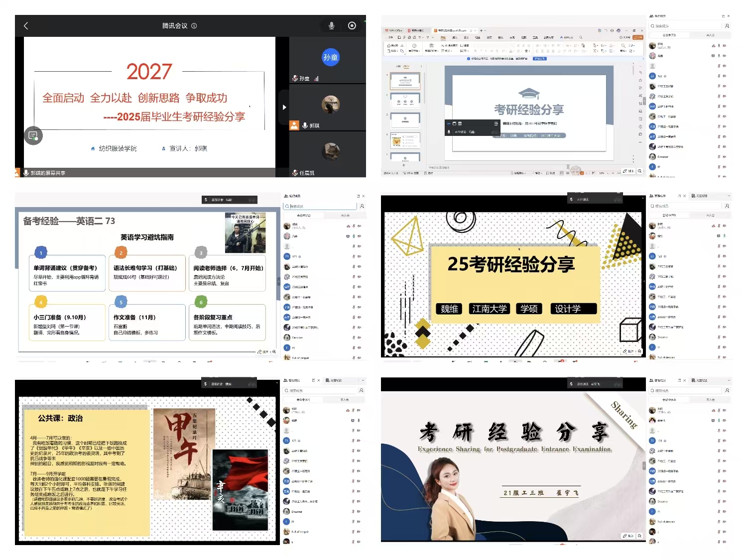The image size is (747, 560).
Task: Toggle microphone in the dark mobile meeting header
Action: pyautogui.click(x=331, y=26)
